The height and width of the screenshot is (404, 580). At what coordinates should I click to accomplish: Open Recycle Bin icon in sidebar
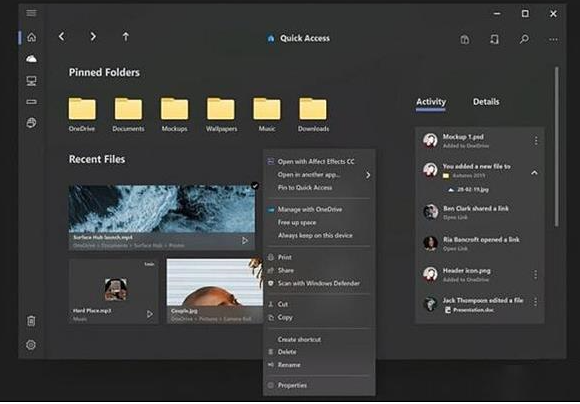point(31,321)
